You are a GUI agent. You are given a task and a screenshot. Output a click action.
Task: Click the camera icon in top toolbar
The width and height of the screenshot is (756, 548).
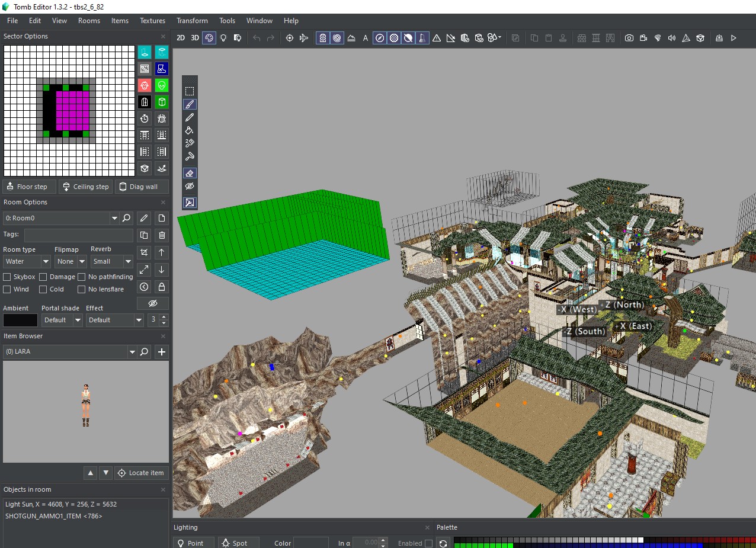pyautogui.click(x=629, y=38)
